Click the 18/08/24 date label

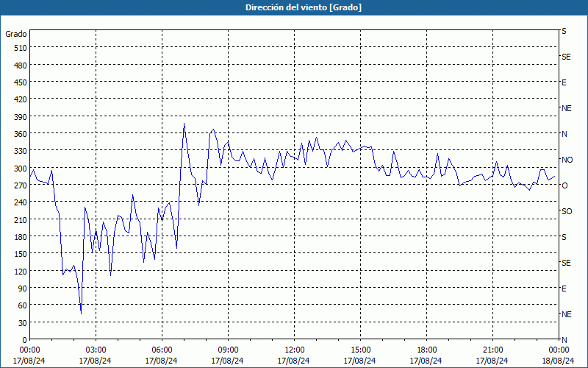559,361
